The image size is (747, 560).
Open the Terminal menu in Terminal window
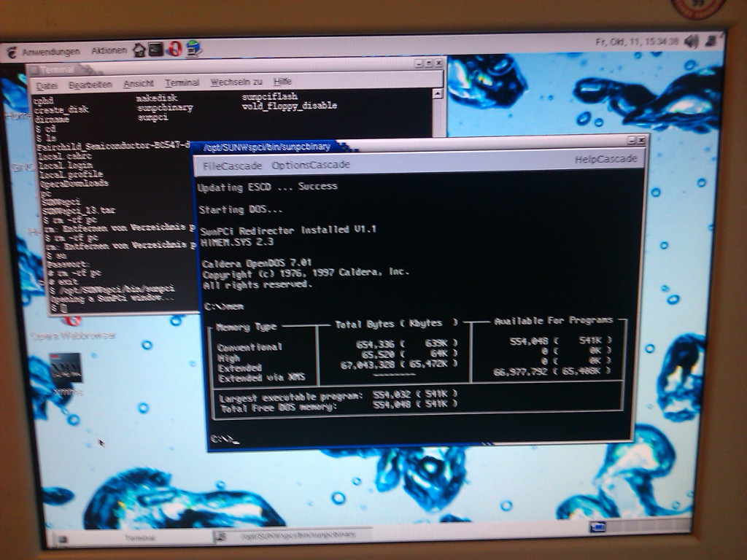point(182,83)
